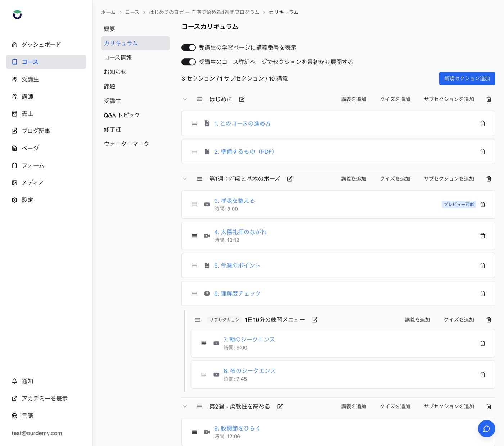The image size is (504, 446).
Task: Edit the 第2週：柔軟性を高める section title
Action: coord(280,406)
